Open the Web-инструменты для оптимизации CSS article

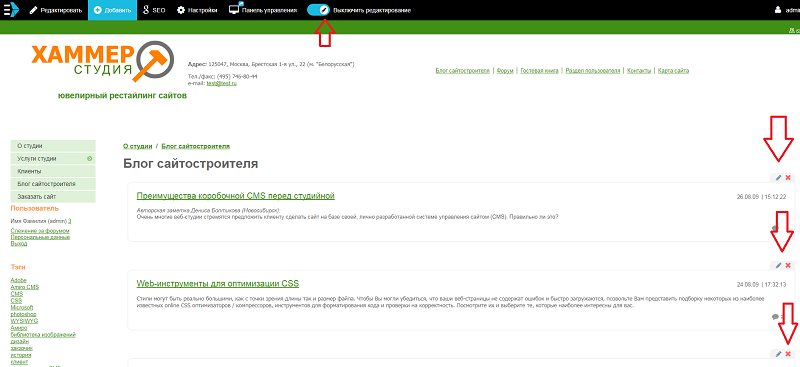pyautogui.click(x=218, y=284)
